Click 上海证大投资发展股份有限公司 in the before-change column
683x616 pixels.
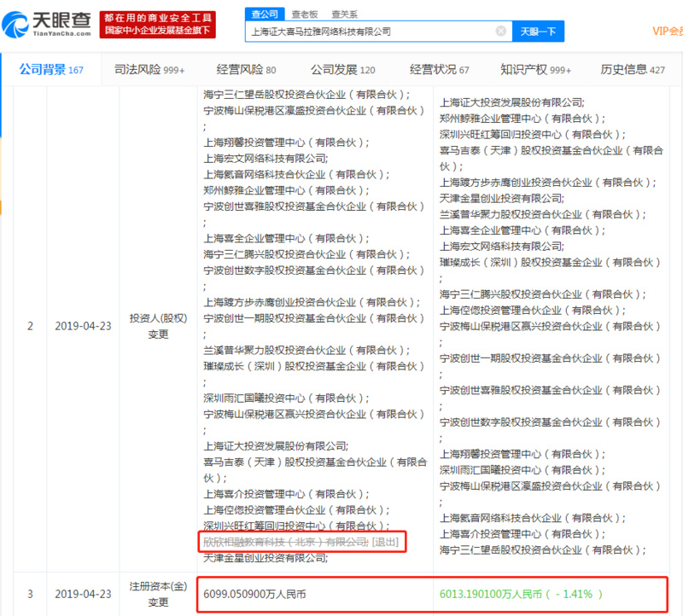click(275, 446)
